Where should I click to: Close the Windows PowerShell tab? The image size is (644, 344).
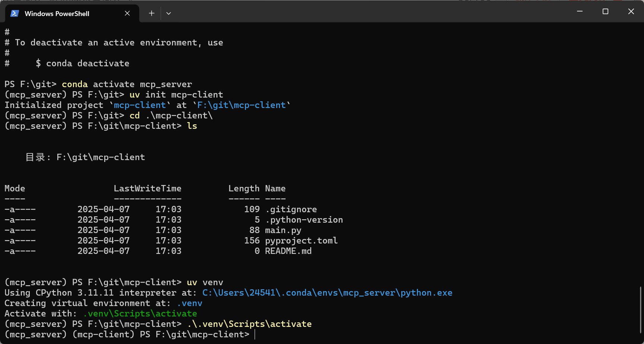127,13
